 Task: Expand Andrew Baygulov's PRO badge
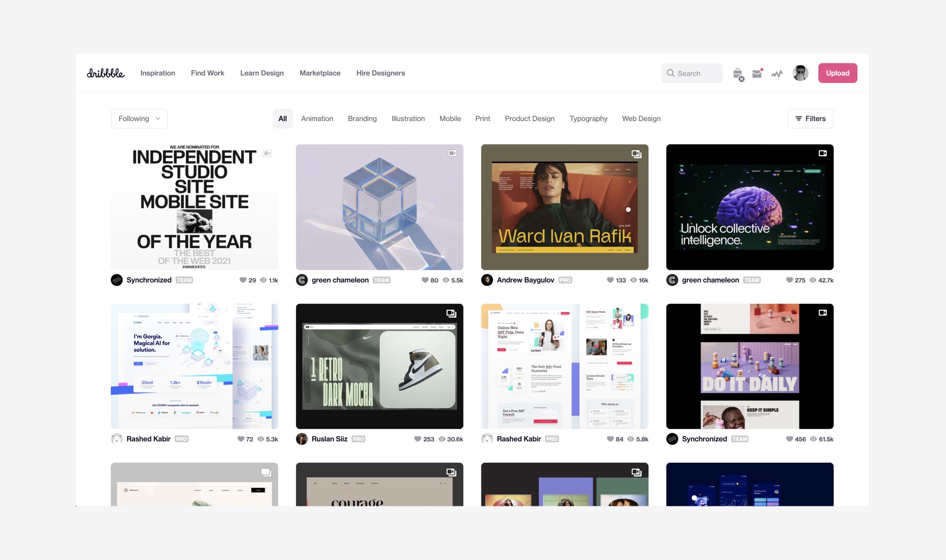[x=565, y=280]
